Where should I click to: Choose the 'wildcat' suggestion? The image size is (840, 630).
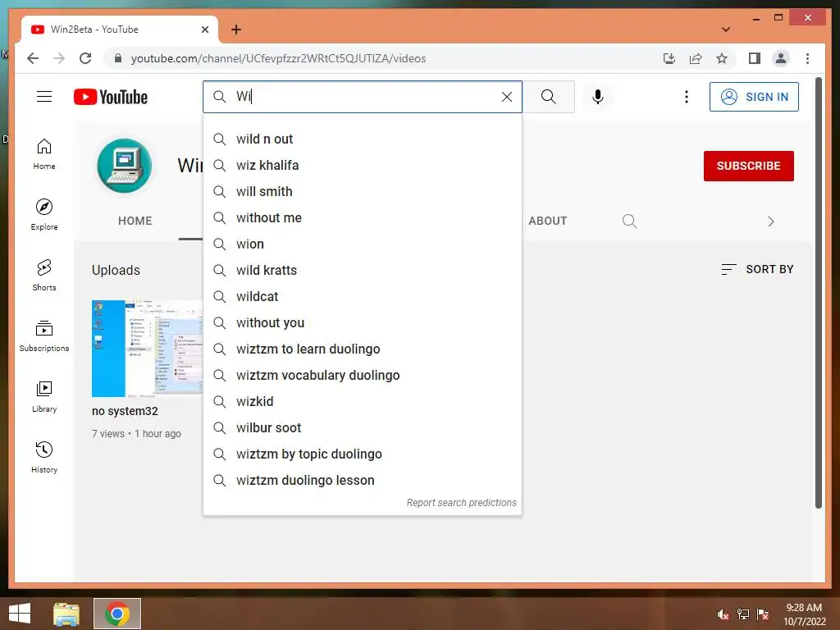pos(363,297)
